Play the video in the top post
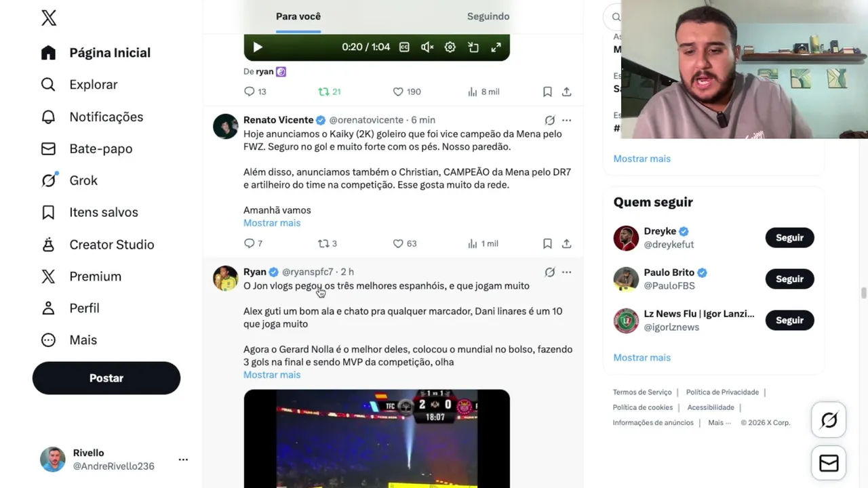The width and height of the screenshot is (868, 488). 258,47
